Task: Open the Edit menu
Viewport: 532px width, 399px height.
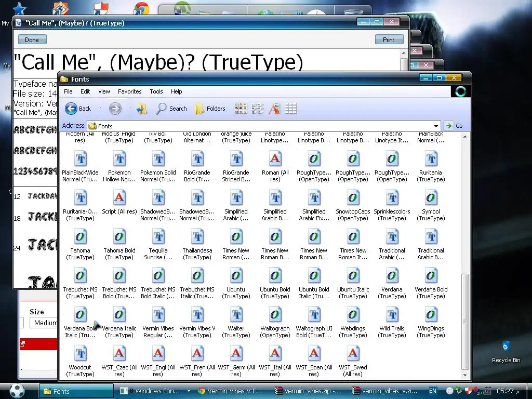Action: tap(85, 91)
